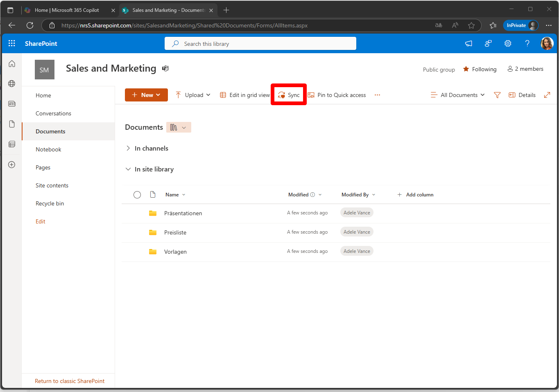This screenshot has width=559, height=392.
Task: Click the Return to classic SharePoint link
Action: 70,381
